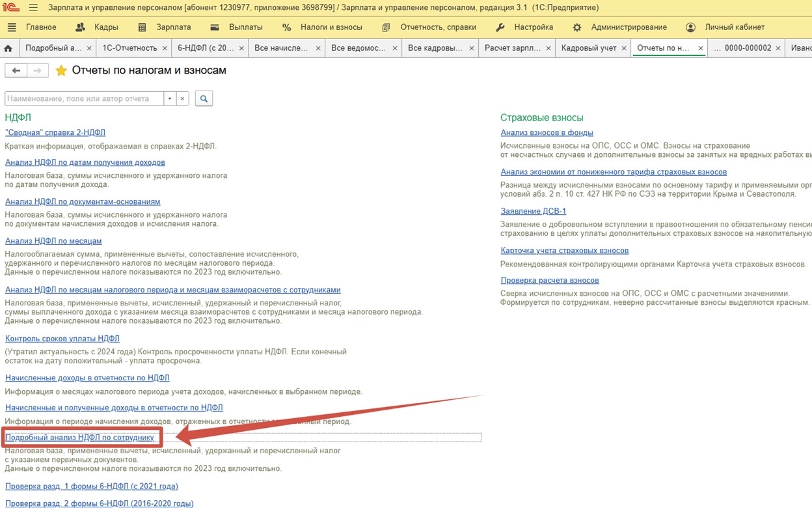Click the magnifier search button
812x508 pixels.
click(204, 99)
